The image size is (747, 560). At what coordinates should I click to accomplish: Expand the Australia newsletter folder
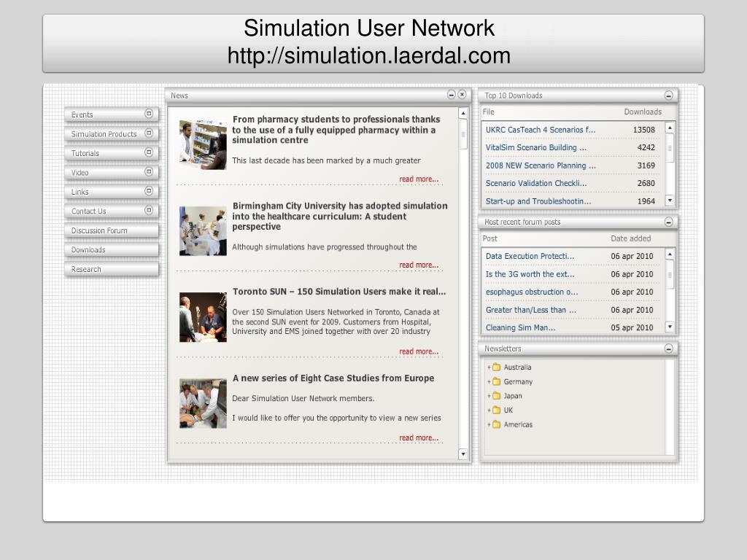[489, 367]
